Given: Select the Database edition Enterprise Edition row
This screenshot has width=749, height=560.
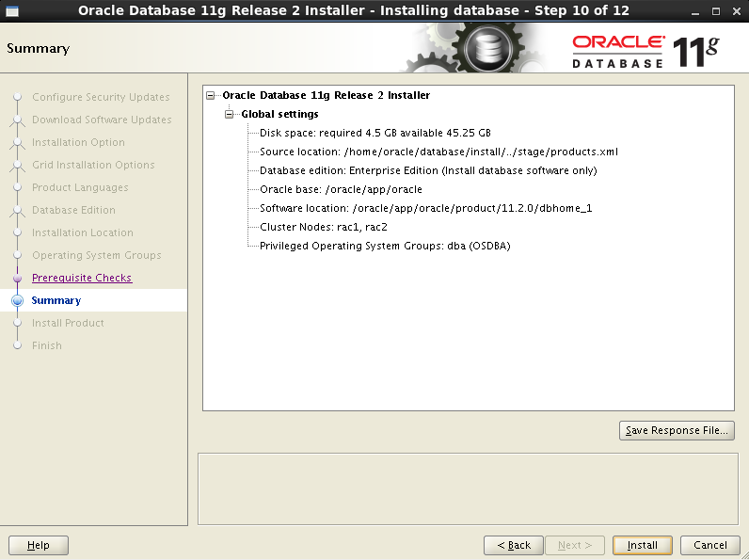Looking at the screenshot, I should point(428,170).
